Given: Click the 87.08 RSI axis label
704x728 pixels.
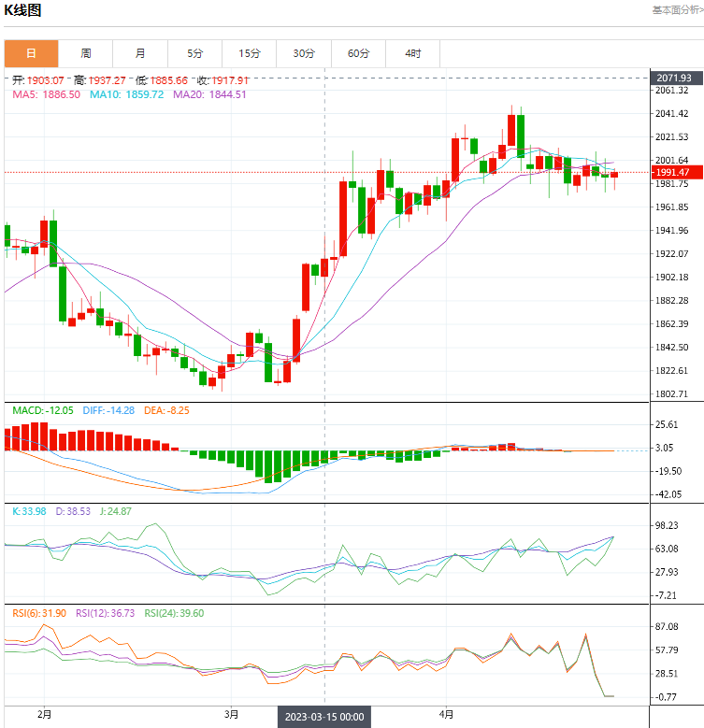Looking at the screenshot, I should coord(667,627).
